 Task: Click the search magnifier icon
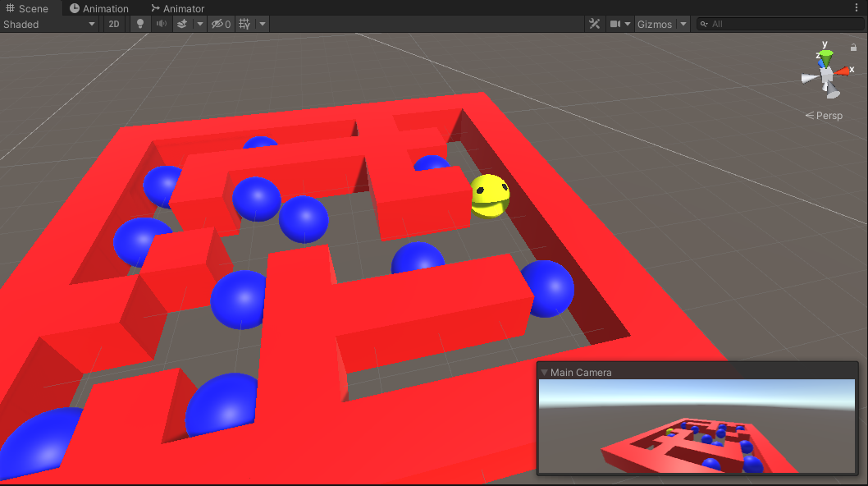coord(704,24)
